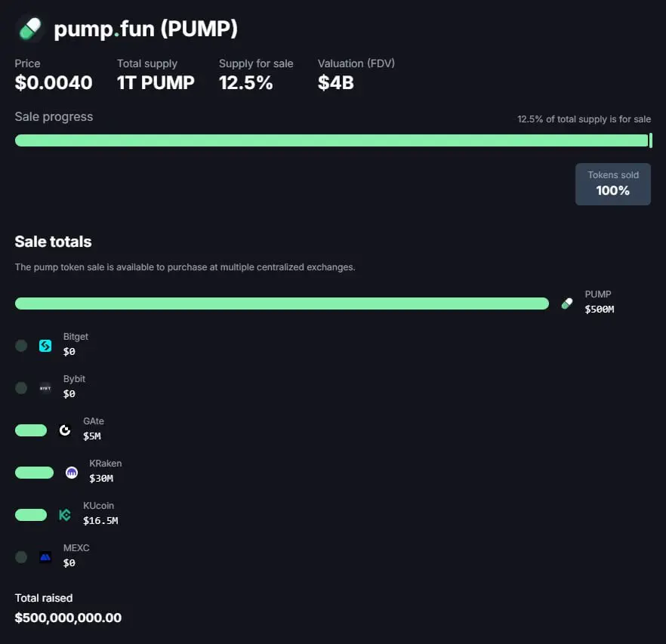Click the Kraken green amount bar
Viewport: 666px width, 644px height.
34,473
